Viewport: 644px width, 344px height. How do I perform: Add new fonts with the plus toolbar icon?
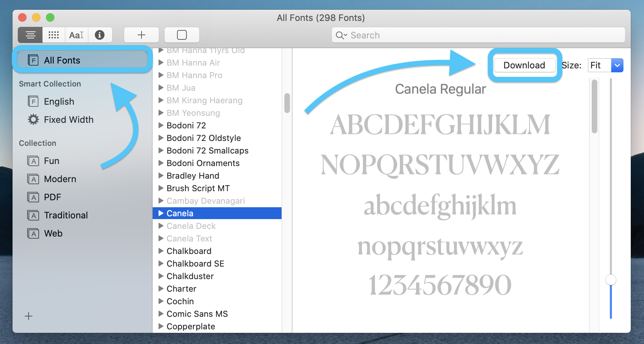[141, 35]
